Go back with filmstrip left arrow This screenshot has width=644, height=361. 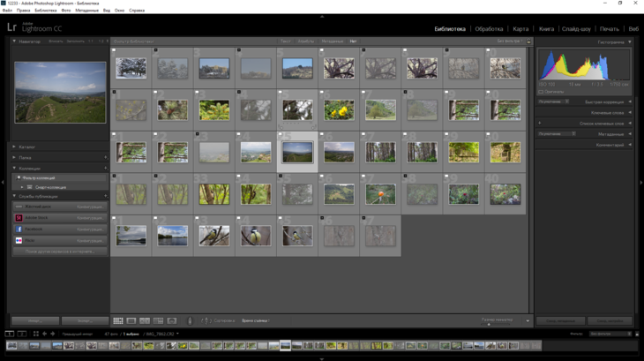[45, 334]
